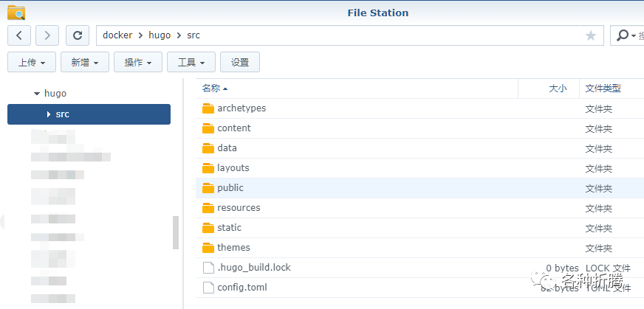Click the left sidebar vertical scrollbar

coord(176,232)
